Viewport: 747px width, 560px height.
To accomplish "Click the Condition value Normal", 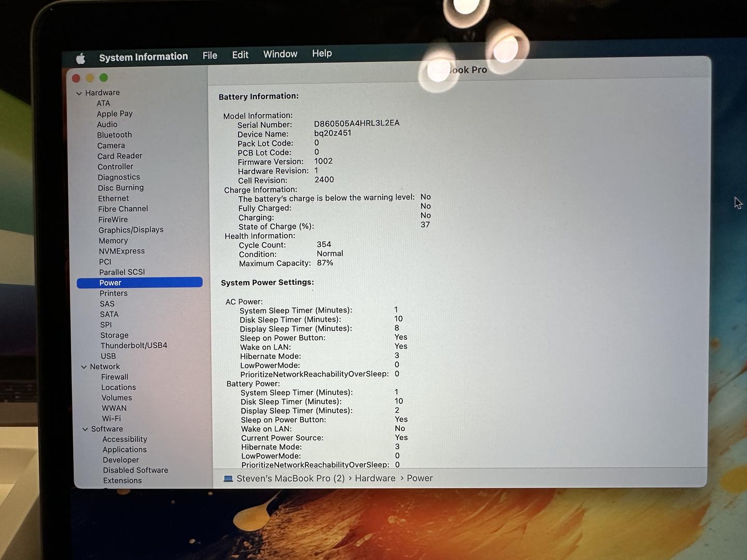I will [x=330, y=254].
